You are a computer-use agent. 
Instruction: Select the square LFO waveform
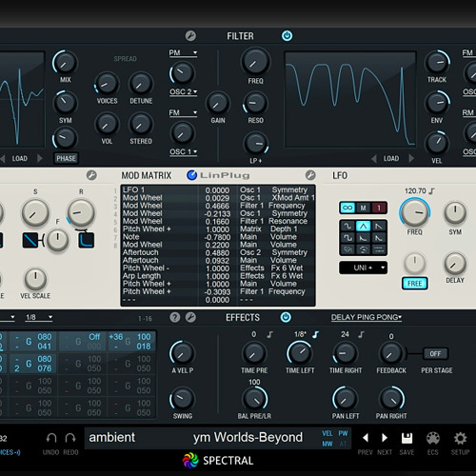click(347, 238)
